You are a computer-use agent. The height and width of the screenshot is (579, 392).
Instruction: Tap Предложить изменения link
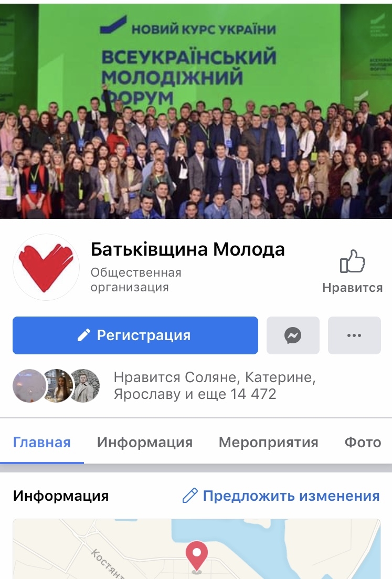click(x=291, y=496)
